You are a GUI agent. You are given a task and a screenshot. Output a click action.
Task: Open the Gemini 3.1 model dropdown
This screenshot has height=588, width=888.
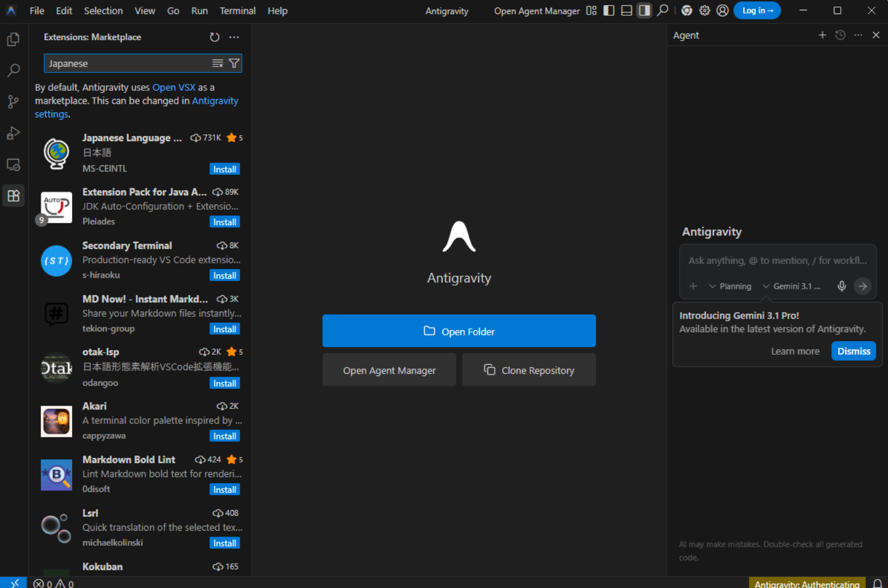point(792,286)
